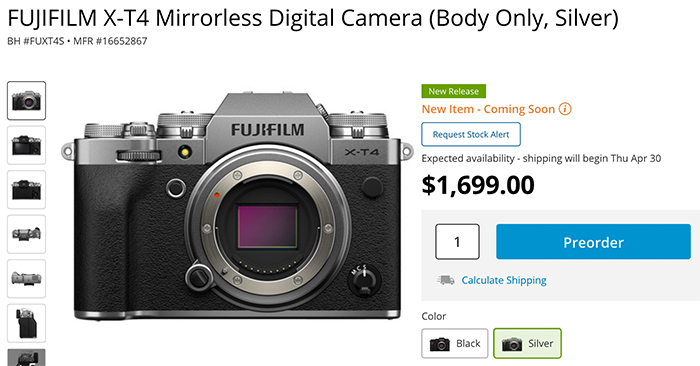Click the New Item - Coming Soon text

point(488,109)
